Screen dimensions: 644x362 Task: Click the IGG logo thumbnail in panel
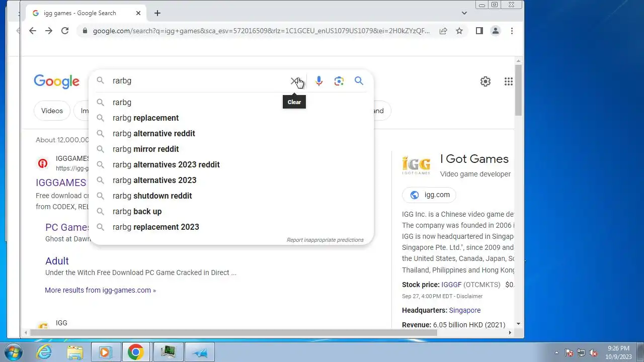click(x=417, y=165)
